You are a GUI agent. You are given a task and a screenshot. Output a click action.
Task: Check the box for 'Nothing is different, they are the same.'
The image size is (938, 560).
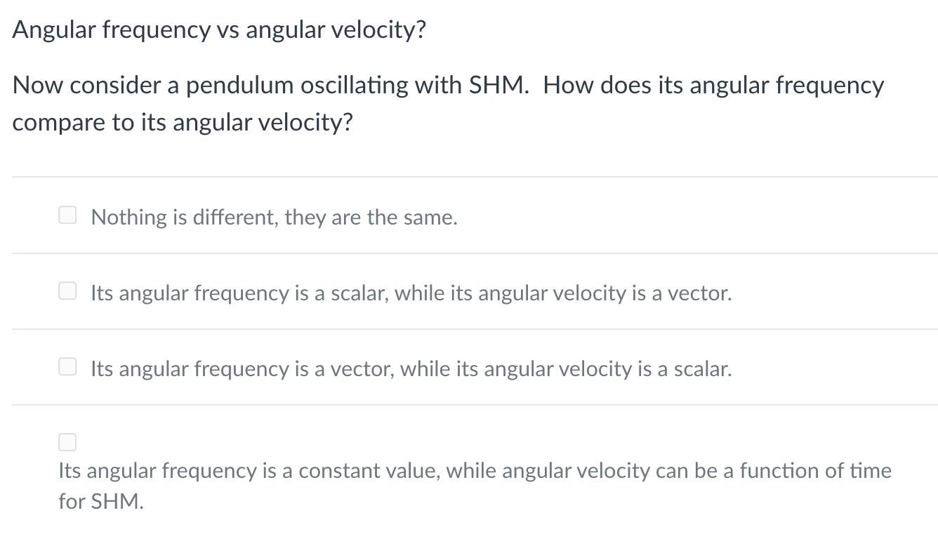pyautogui.click(x=67, y=215)
